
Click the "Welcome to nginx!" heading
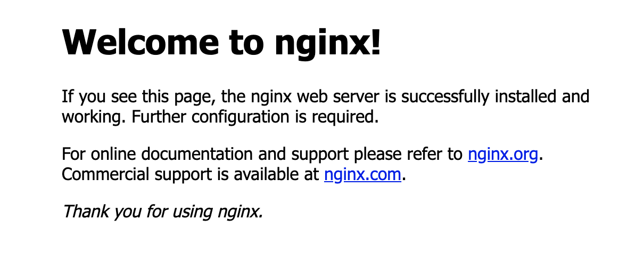222,42
